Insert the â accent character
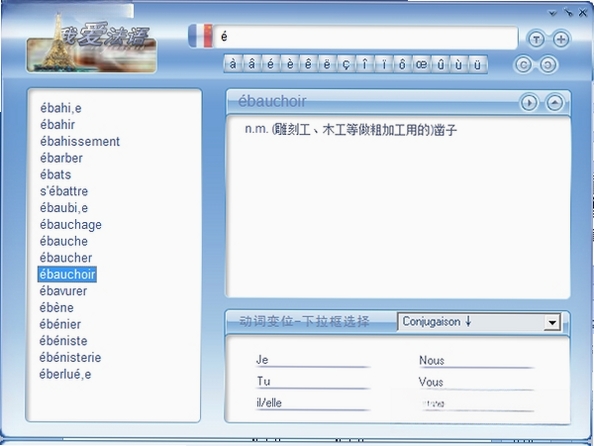The image size is (594, 446). [x=252, y=64]
